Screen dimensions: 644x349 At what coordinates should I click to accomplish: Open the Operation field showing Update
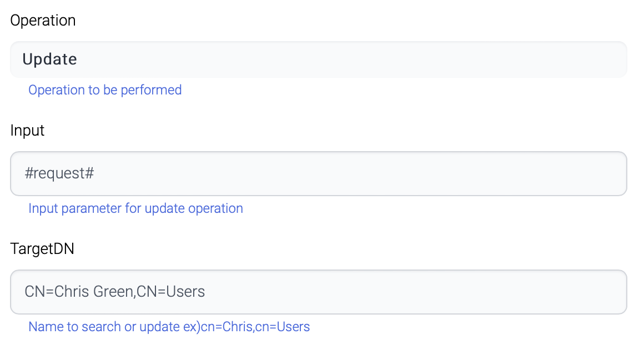point(318,59)
